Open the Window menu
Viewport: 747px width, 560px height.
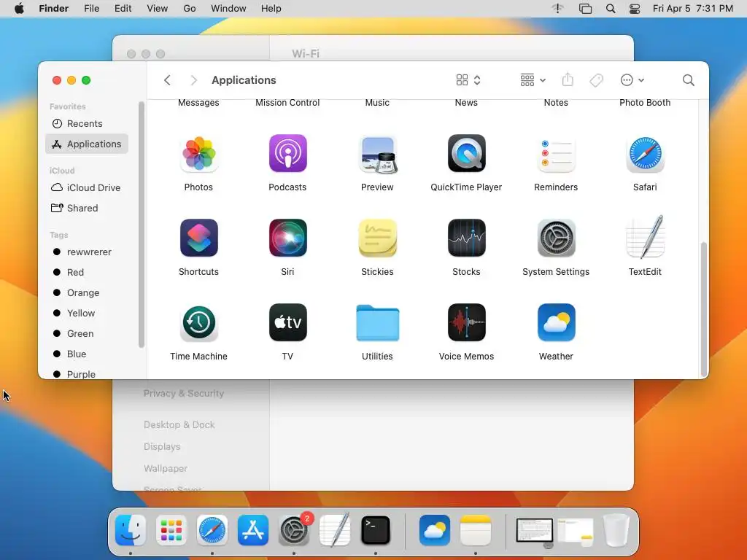click(228, 9)
